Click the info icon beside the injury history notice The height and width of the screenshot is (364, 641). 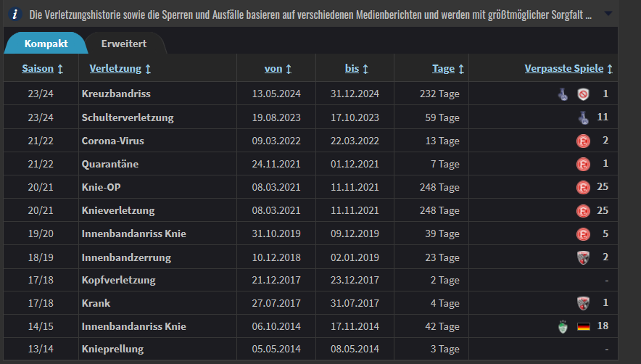15,15
